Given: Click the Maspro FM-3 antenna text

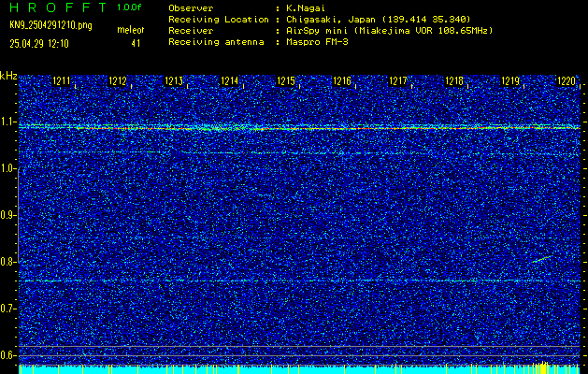Looking at the screenshot, I should (317, 42).
